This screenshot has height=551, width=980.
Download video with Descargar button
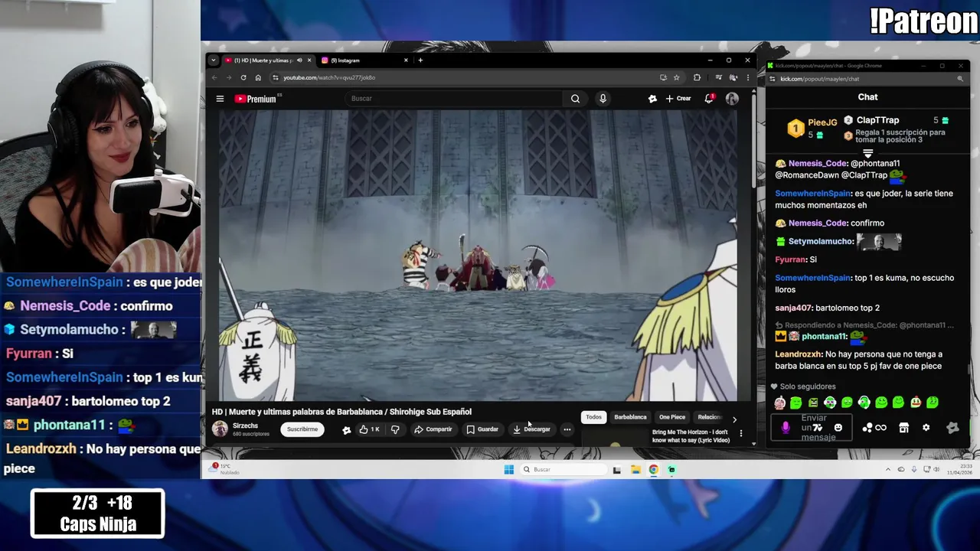coord(531,429)
